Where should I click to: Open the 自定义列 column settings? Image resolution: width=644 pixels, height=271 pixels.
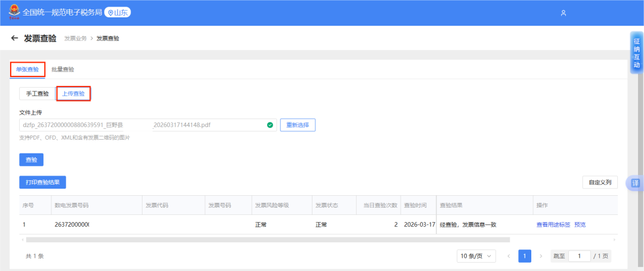599,183
